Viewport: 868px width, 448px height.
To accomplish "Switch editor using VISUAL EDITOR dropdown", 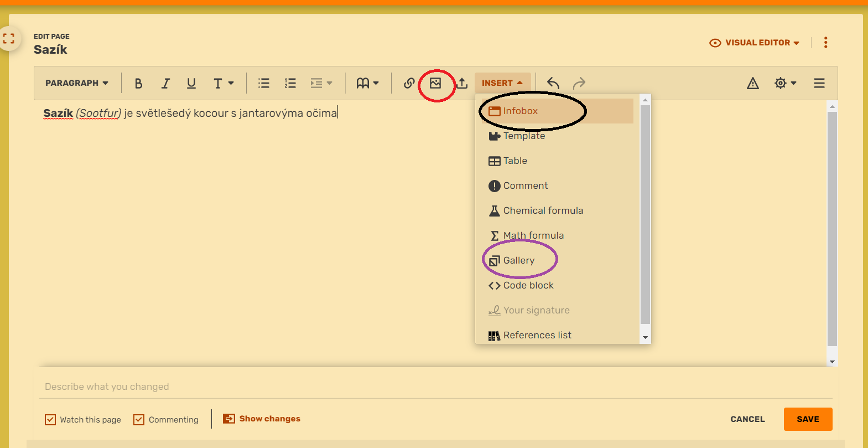I will pos(755,43).
